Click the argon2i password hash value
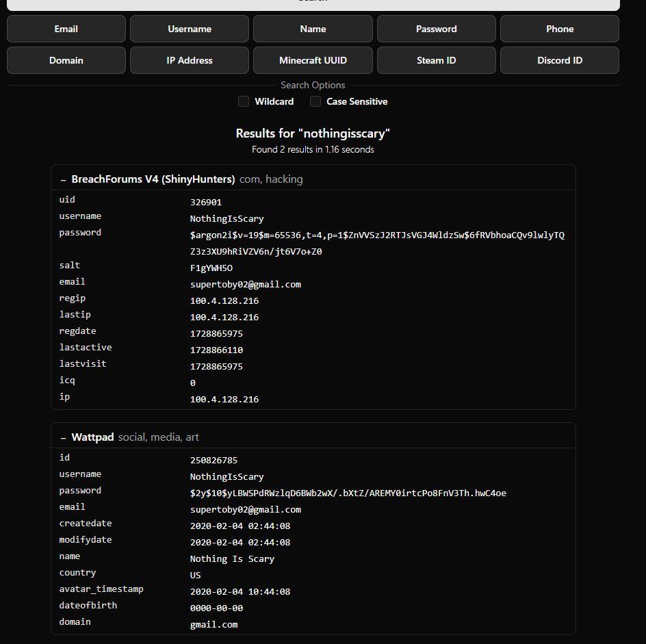646x644 pixels. pyautogui.click(x=377, y=244)
